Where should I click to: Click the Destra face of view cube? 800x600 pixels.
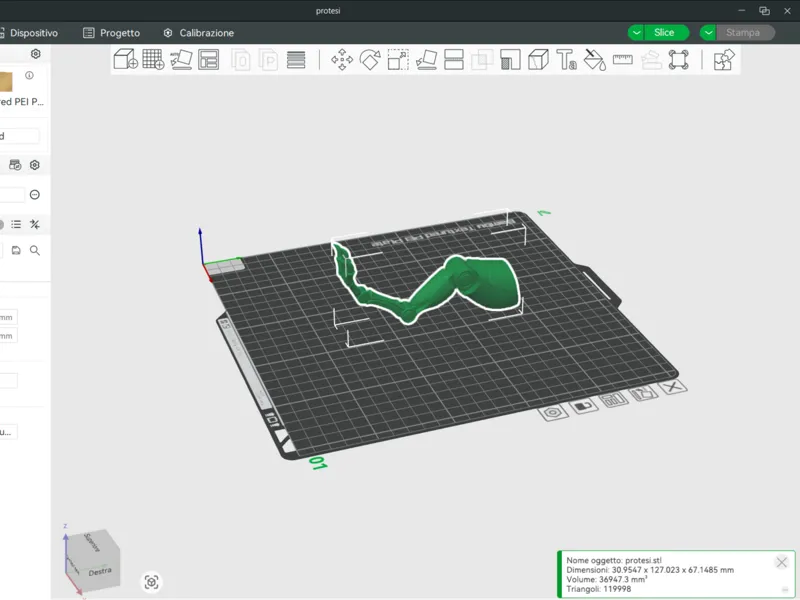point(99,571)
